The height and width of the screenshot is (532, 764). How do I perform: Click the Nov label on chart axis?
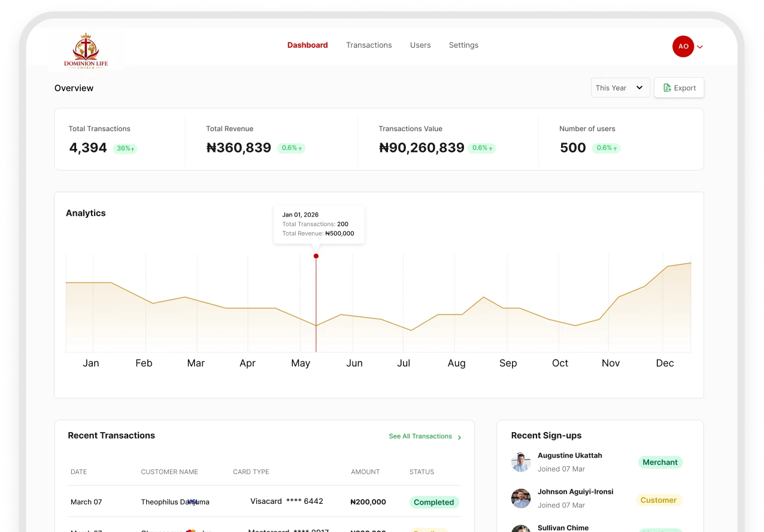point(611,363)
